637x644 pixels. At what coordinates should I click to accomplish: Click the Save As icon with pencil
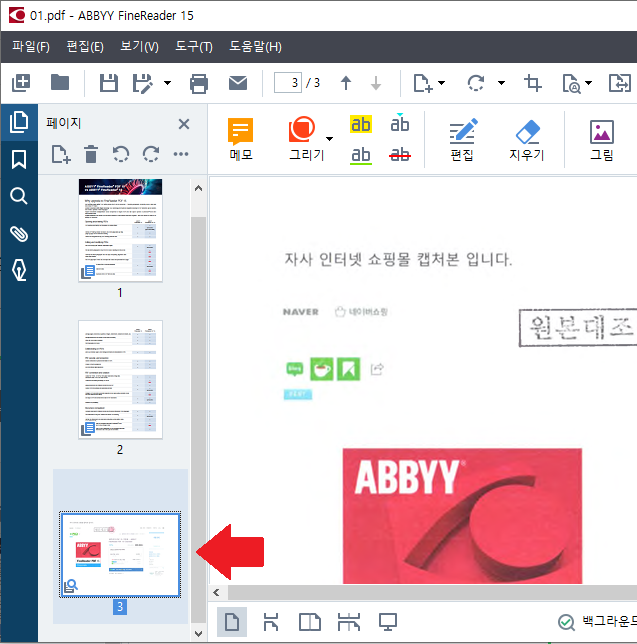(x=143, y=83)
